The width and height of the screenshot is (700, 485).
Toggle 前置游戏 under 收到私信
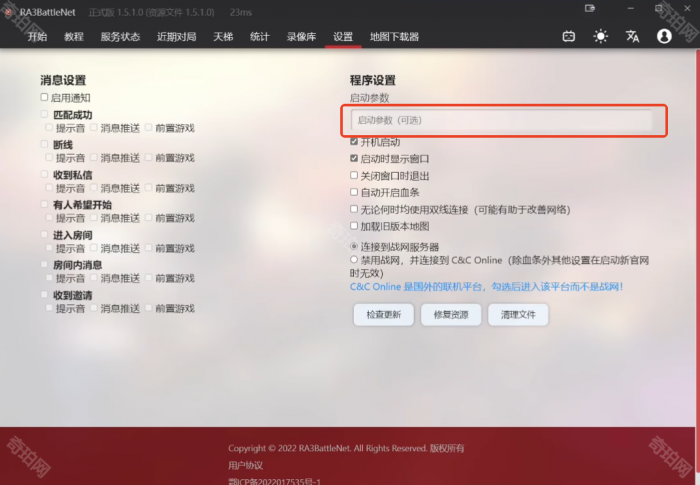point(149,188)
